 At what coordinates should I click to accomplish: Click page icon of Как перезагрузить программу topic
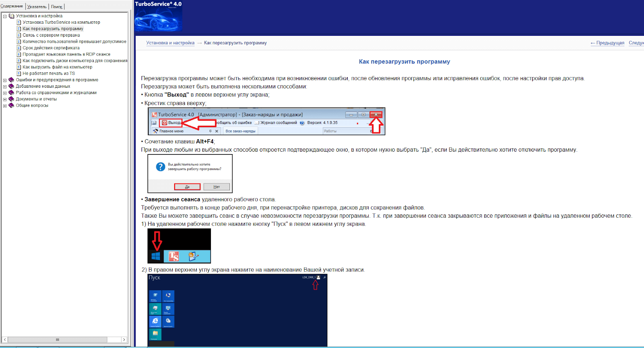[19, 29]
